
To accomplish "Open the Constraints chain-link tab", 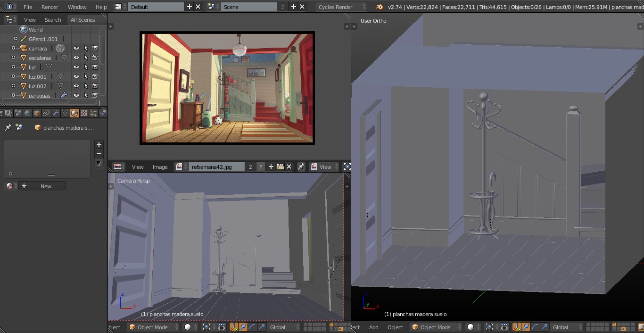I will pos(46,113).
